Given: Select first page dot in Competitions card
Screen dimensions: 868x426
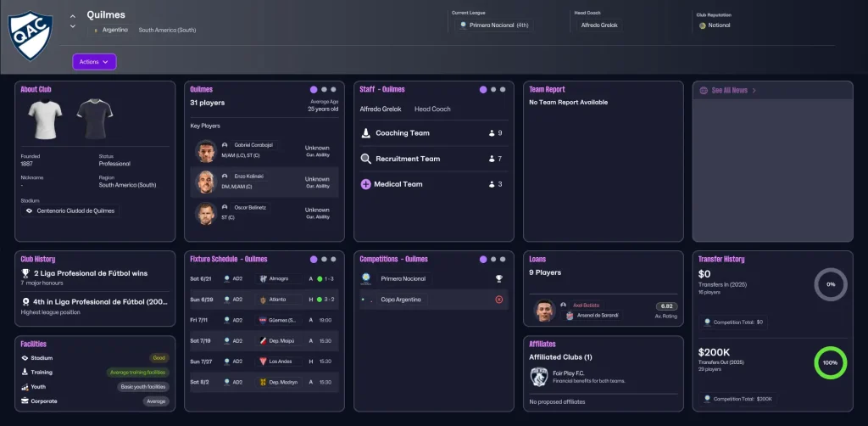Looking at the screenshot, I should click(483, 260).
